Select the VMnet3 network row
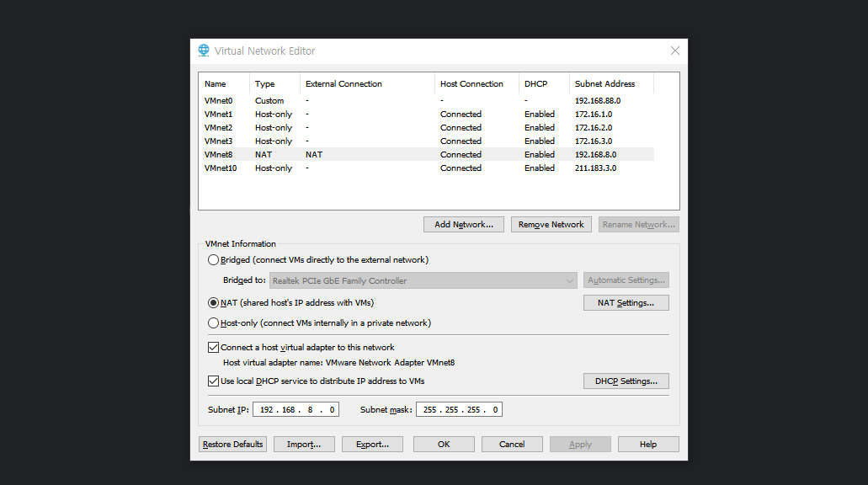The image size is (868, 485). (x=426, y=141)
